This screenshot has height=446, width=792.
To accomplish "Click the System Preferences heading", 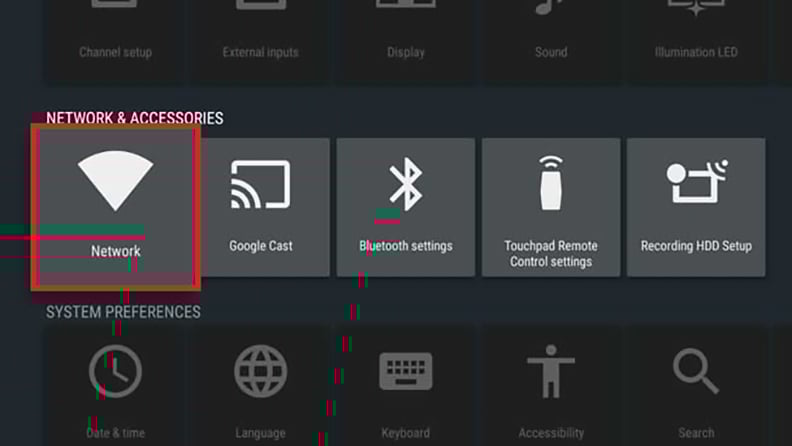I will point(123,312).
